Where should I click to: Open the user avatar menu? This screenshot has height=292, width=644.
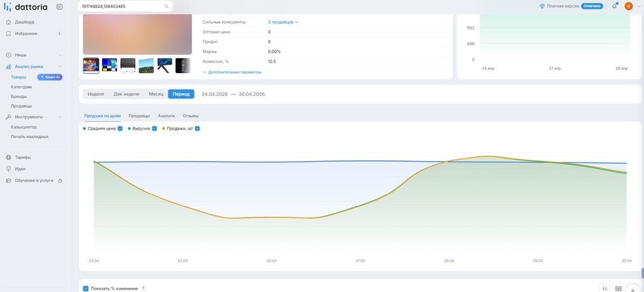[628, 6]
